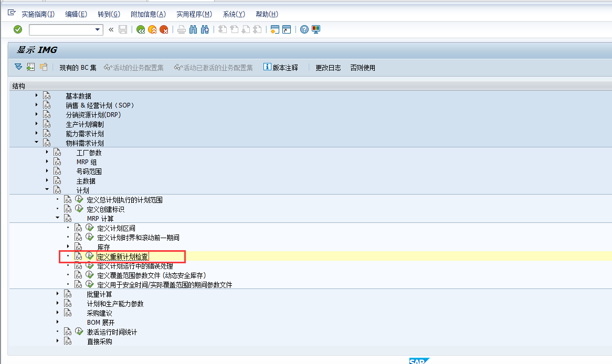Select the 计划和生产能力参数 tree row
Image resolution: width=612 pixels, height=364 pixels.
[115, 304]
